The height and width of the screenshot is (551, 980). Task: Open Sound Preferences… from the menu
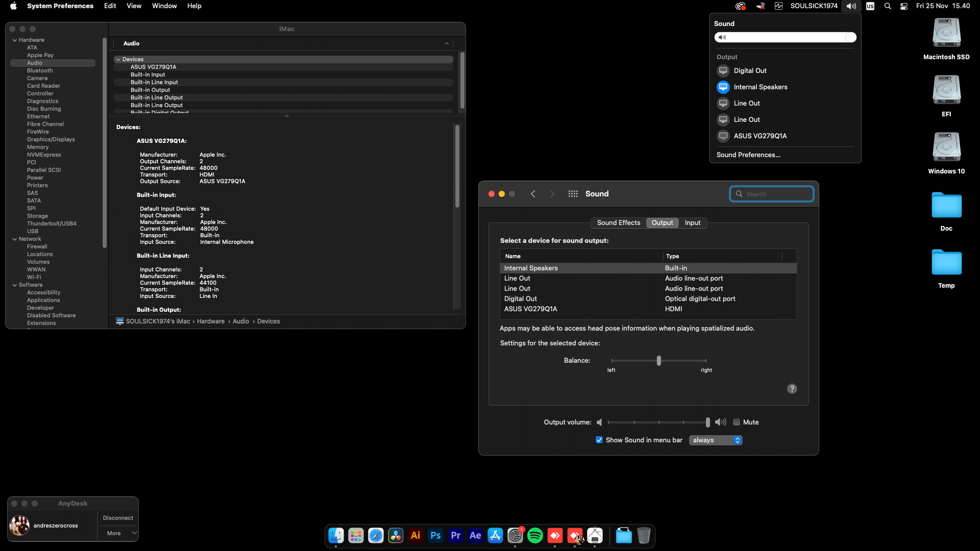748,155
